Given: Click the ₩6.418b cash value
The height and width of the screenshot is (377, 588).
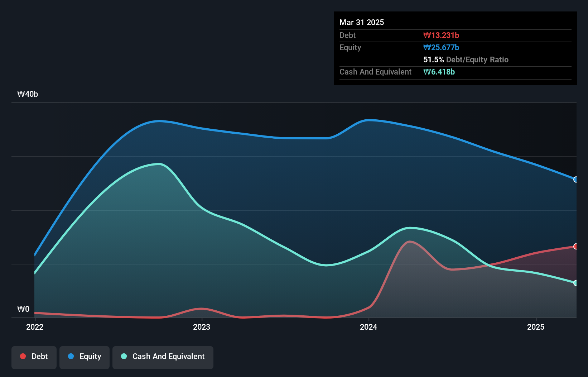Looking at the screenshot, I should 439,72.
